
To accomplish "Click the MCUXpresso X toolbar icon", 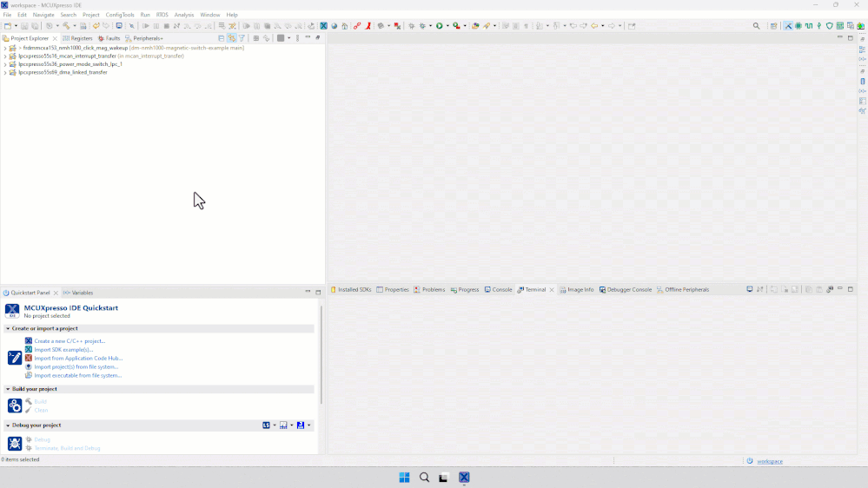I will [x=324, y=26].
